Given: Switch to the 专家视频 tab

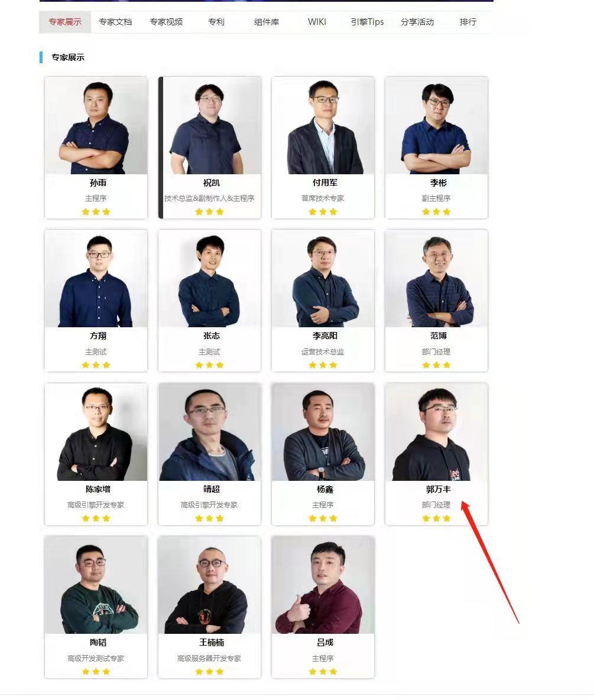Looking at the screenshot, I should (166, 22).
